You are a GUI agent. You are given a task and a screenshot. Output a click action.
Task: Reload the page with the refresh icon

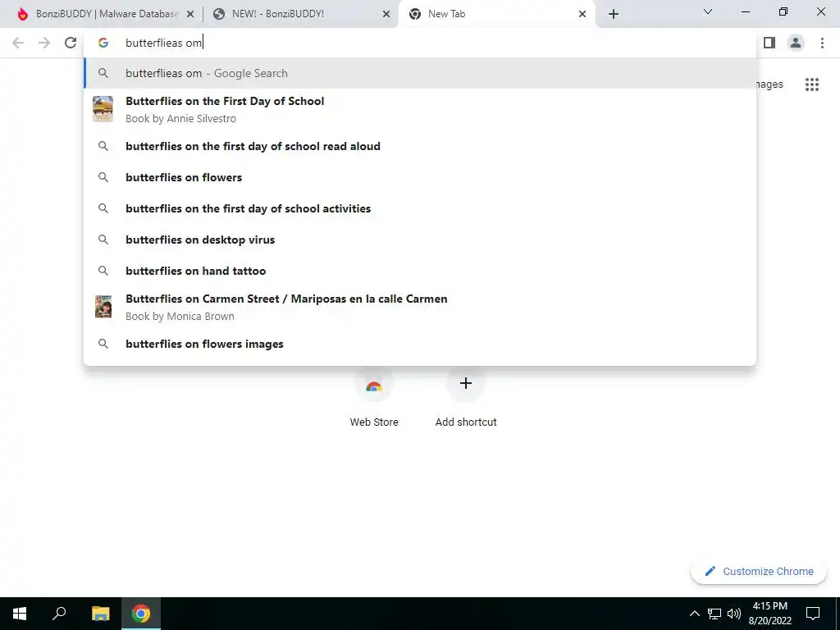click(x=71, y=43)
